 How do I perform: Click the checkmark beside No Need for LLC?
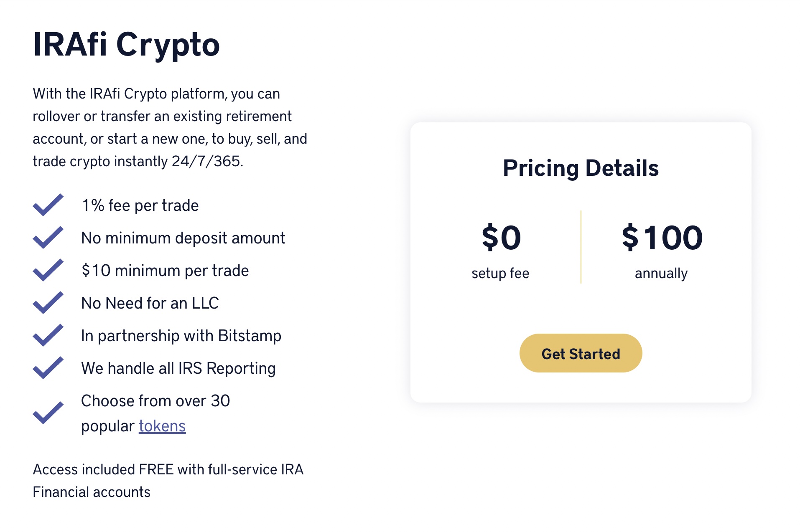[48, 303]
